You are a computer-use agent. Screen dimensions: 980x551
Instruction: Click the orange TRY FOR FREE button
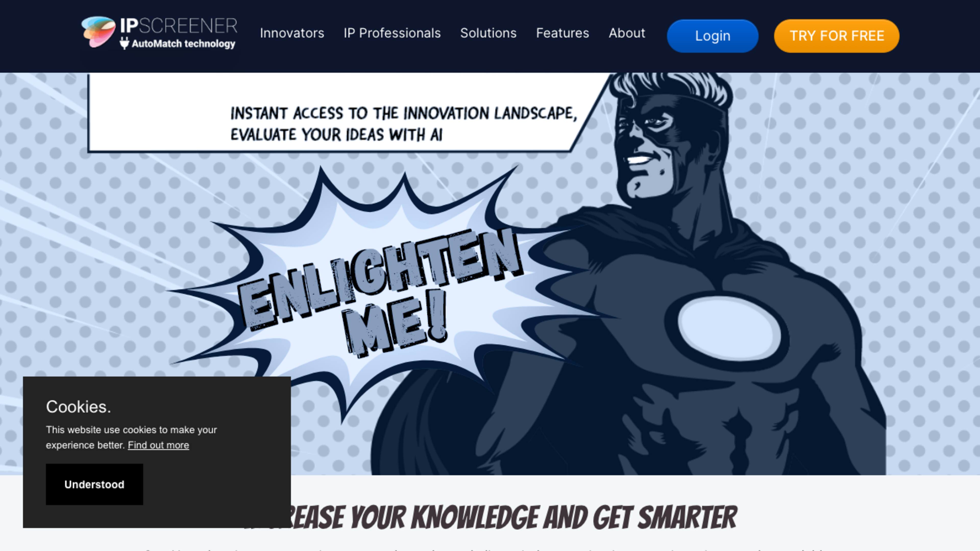pyautogui.click(x=836, y=36)
